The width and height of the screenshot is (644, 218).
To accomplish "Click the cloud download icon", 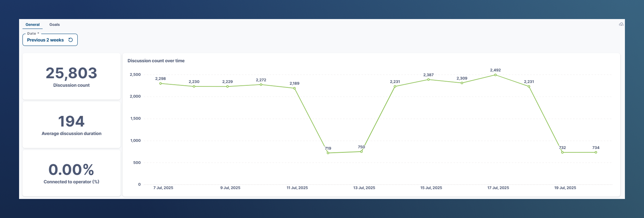I will click(621, 24).
